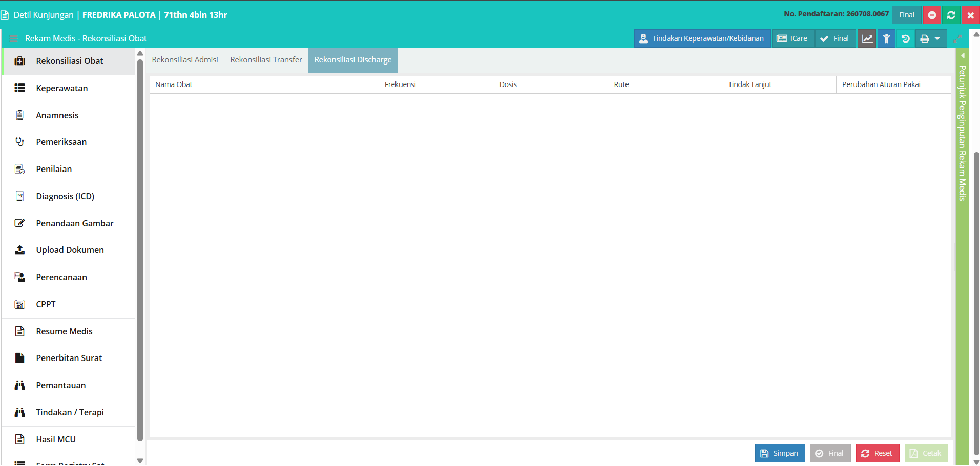Open the line chart graph icon
The image size is (980, 466).
[x=867, y=38]
